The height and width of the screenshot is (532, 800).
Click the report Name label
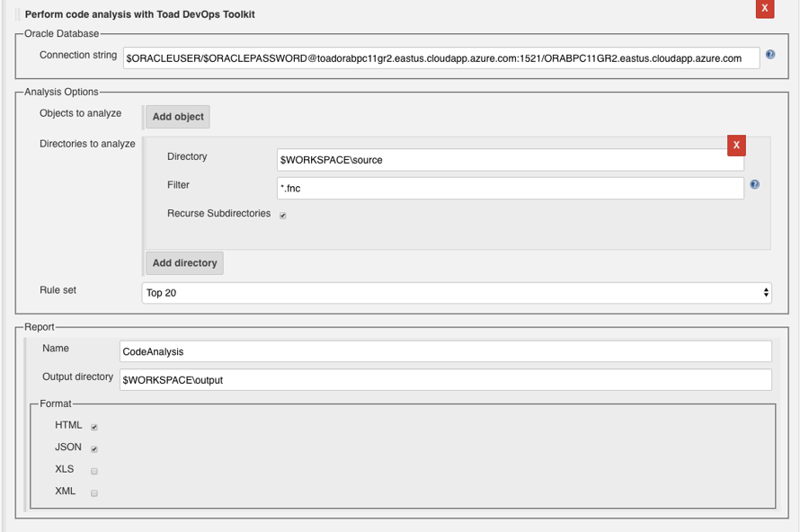[56, 349]
